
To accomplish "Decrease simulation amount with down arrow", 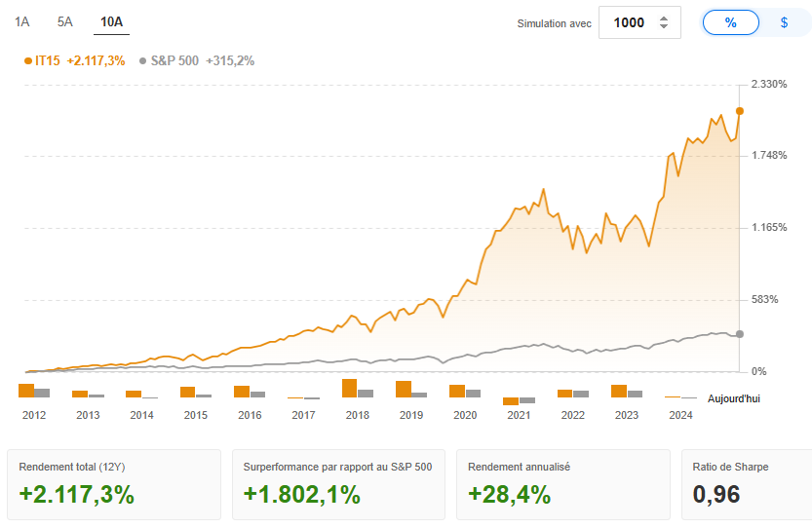I will pos(664,27).
